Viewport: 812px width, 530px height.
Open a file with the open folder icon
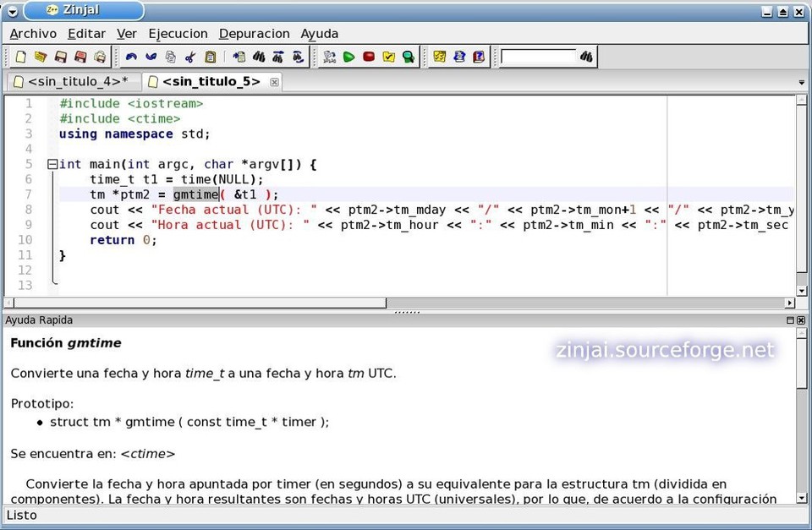[x=40, y=57]
